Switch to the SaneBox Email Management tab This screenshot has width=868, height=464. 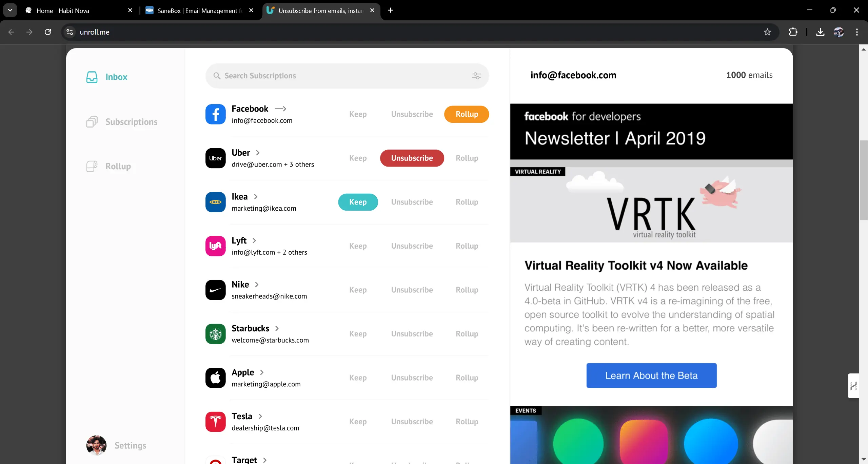(x=199, y=11)
